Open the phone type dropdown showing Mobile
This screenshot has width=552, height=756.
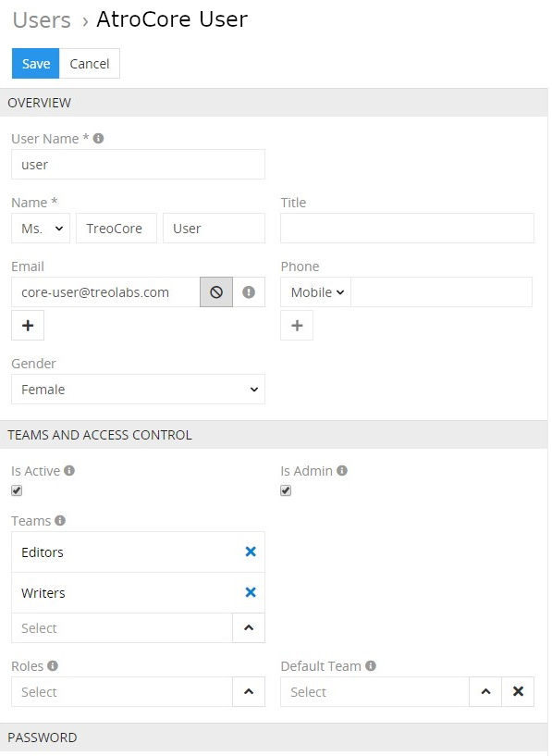316,291
